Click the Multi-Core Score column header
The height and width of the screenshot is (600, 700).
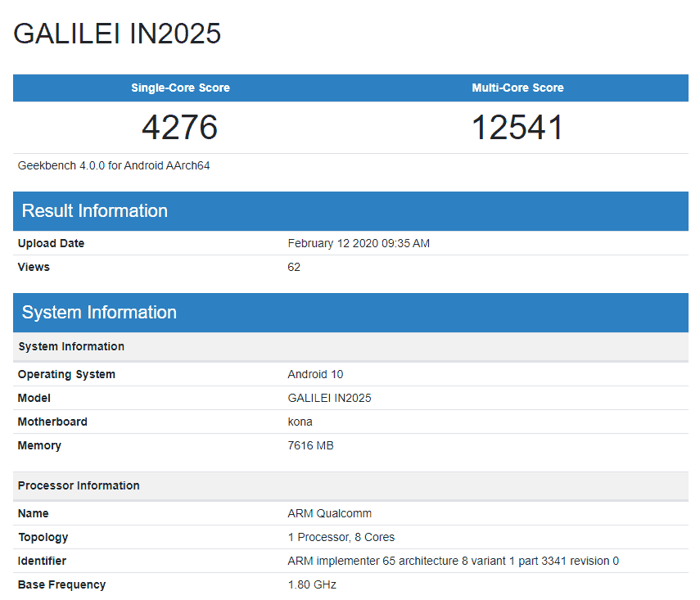(517, 88)
